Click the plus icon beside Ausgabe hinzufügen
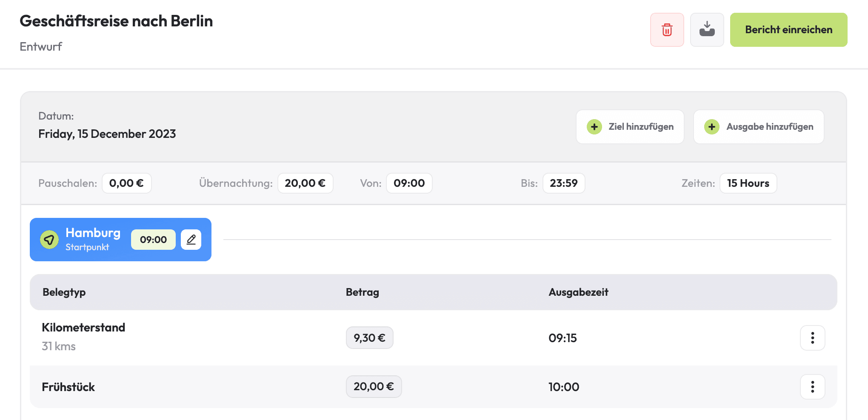Image resolution: width=868 pixels, height=420 pixels. click(712, 127)
